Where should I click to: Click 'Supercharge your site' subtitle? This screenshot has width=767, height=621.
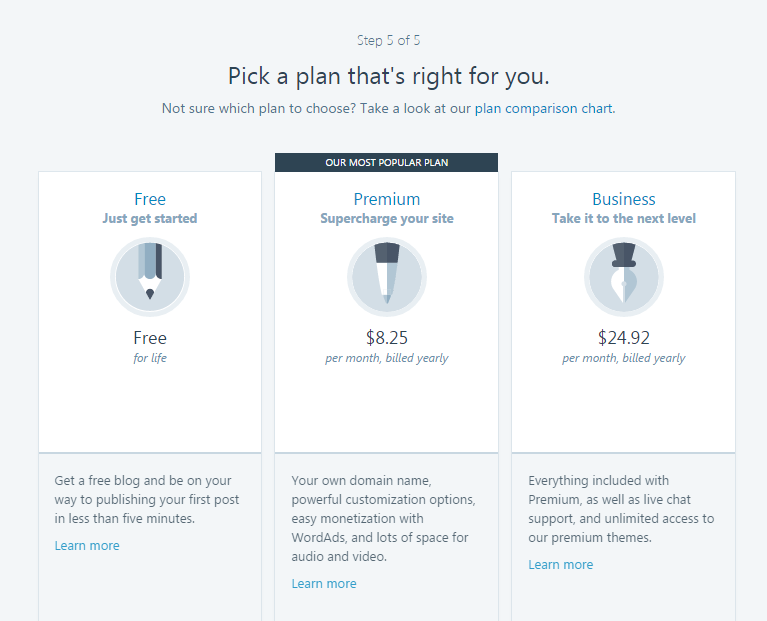(387, 218)
